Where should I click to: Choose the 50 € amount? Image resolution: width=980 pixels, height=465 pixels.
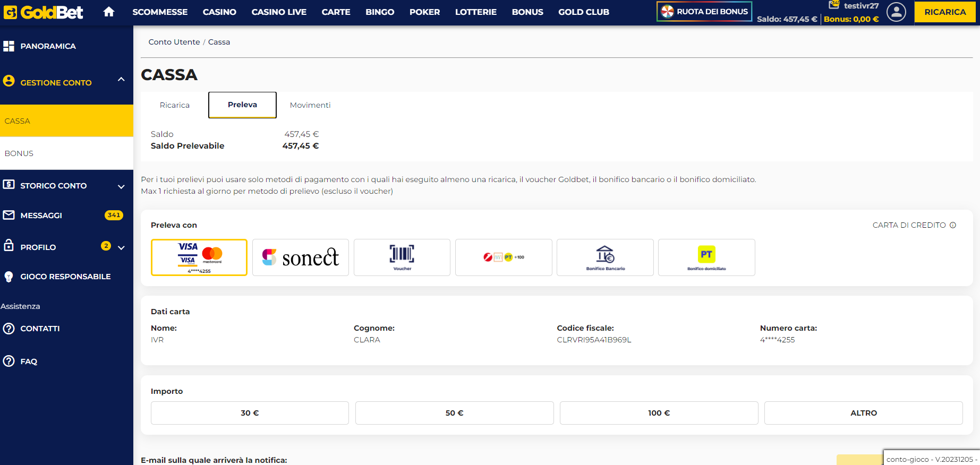pos(454,413)
